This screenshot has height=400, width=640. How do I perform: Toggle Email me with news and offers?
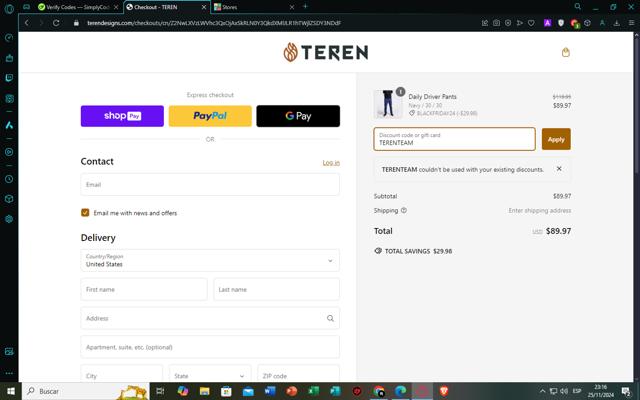85,213
